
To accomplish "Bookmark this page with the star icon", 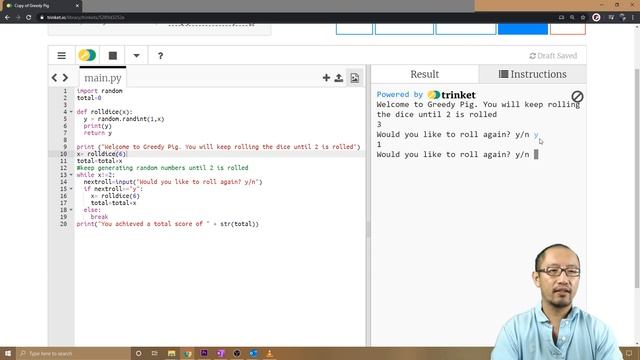I will coord(583,18).
